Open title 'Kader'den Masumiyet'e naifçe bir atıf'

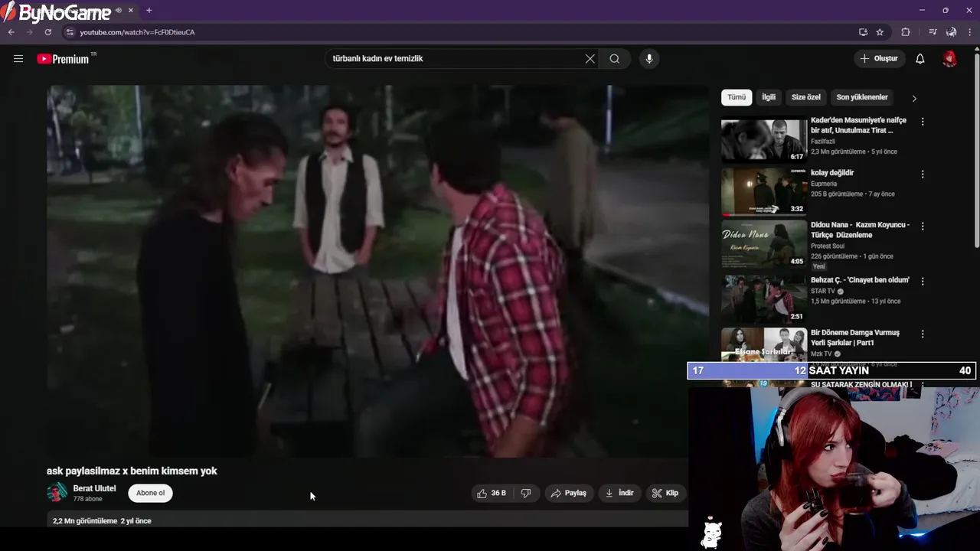[858, 126]
